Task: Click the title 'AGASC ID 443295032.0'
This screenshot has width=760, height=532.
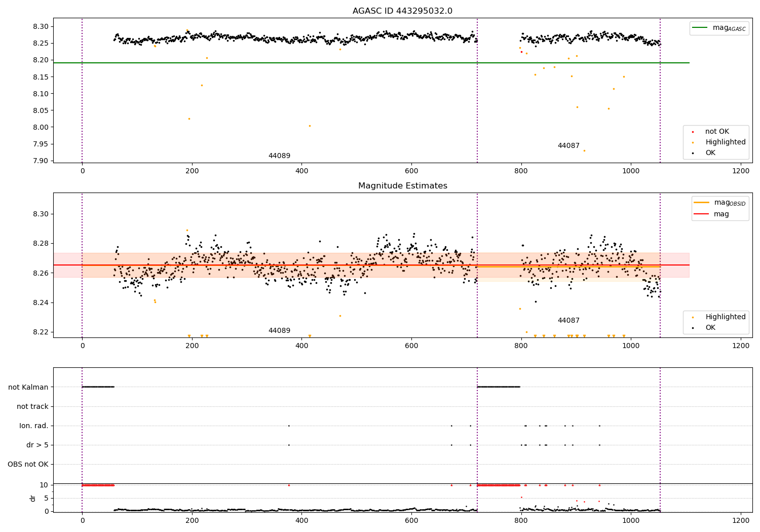Action: (402, 11)
